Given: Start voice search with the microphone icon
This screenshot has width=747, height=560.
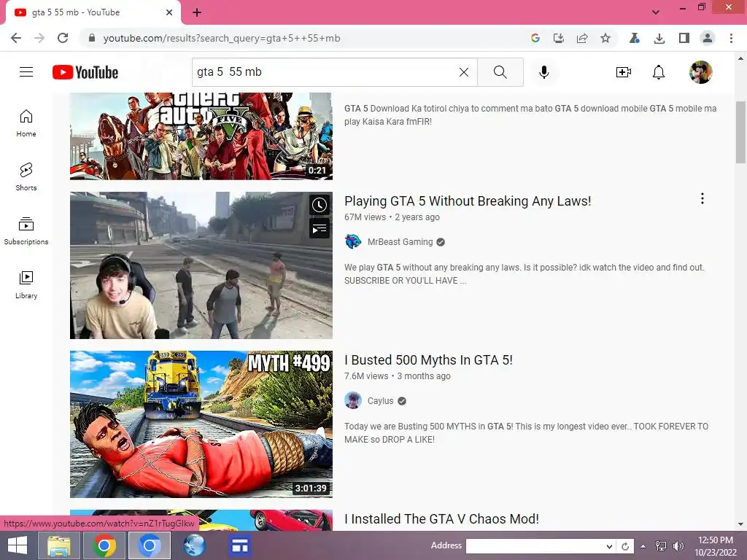Looking at the screenshot, I should (x=544, y=72).
